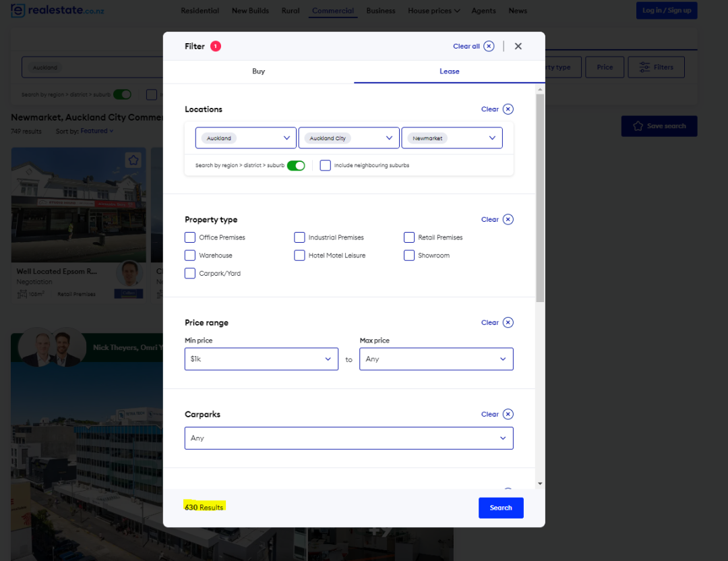Screen dimensions: 728x561
Task: Click the Filters sliders icon in background
Action: [x=644, y=67]
